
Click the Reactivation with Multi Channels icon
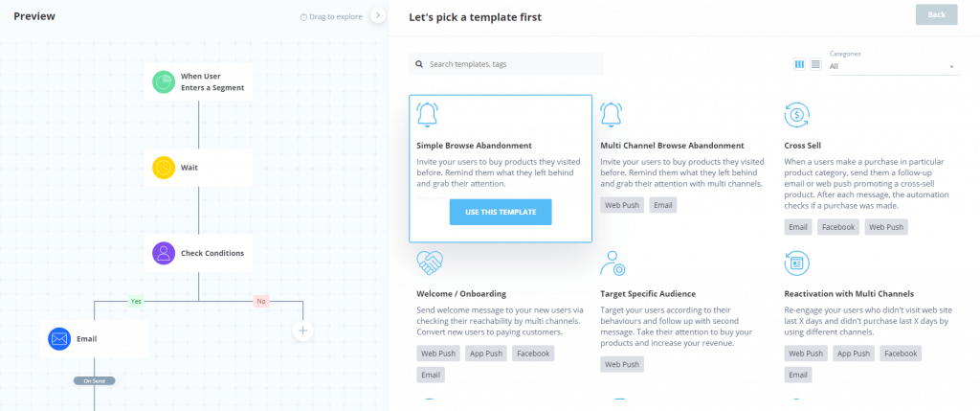pos(796,262)
